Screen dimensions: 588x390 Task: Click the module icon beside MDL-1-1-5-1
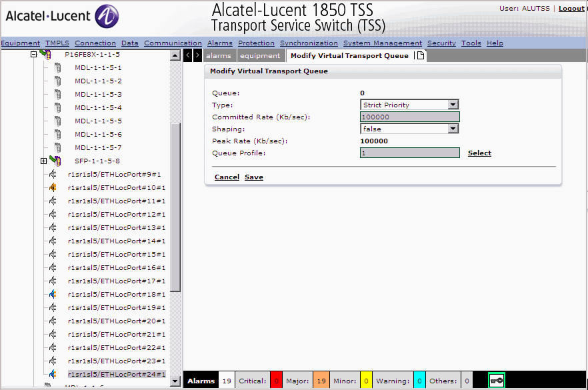(57, 68)
